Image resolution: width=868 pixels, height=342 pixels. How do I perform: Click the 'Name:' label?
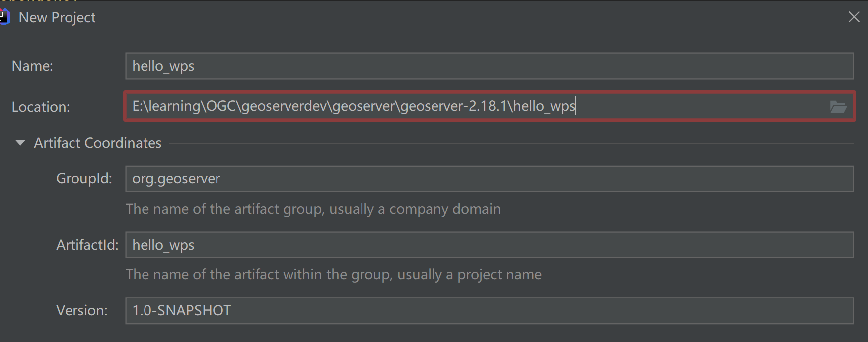point(32,66)
